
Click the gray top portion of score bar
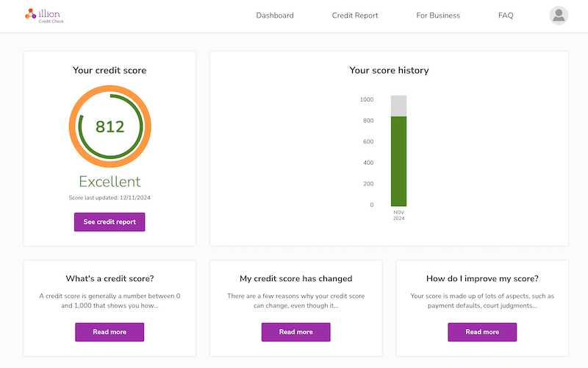pyautogui.click(x=398, y=105)
